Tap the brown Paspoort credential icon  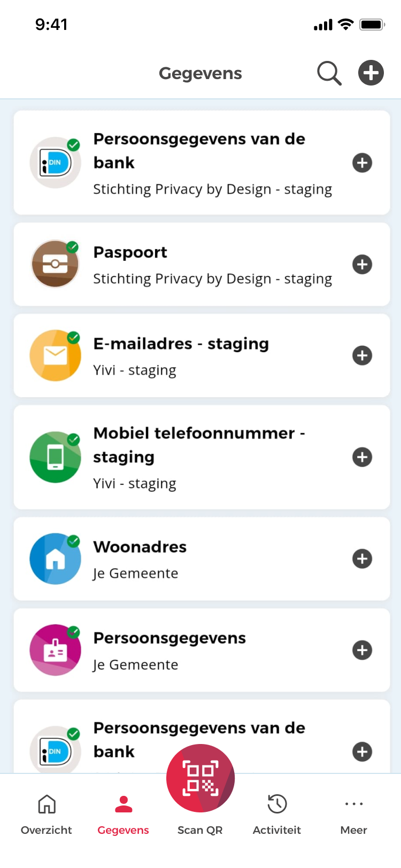(x=55, y=264)
